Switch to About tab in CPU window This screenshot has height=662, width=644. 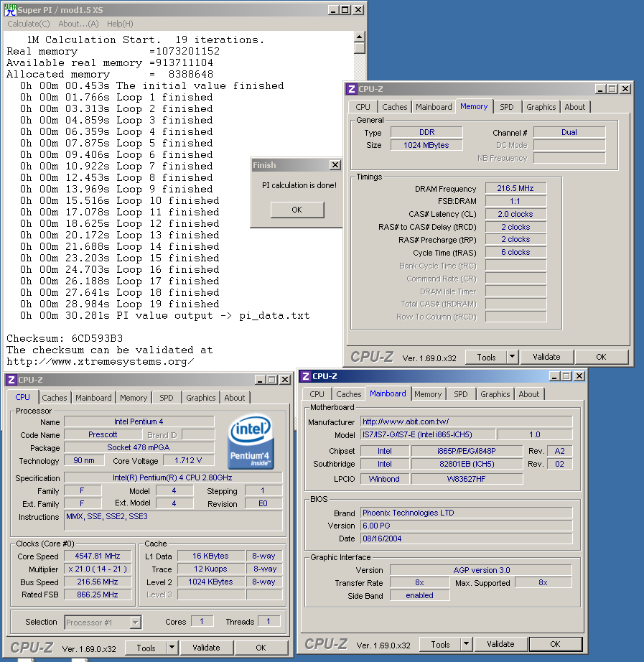point(234,398)
